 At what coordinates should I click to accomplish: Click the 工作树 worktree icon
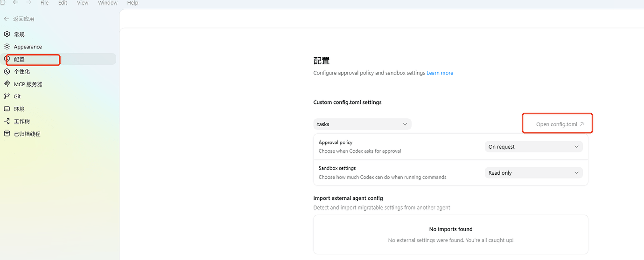coord(7,121)
